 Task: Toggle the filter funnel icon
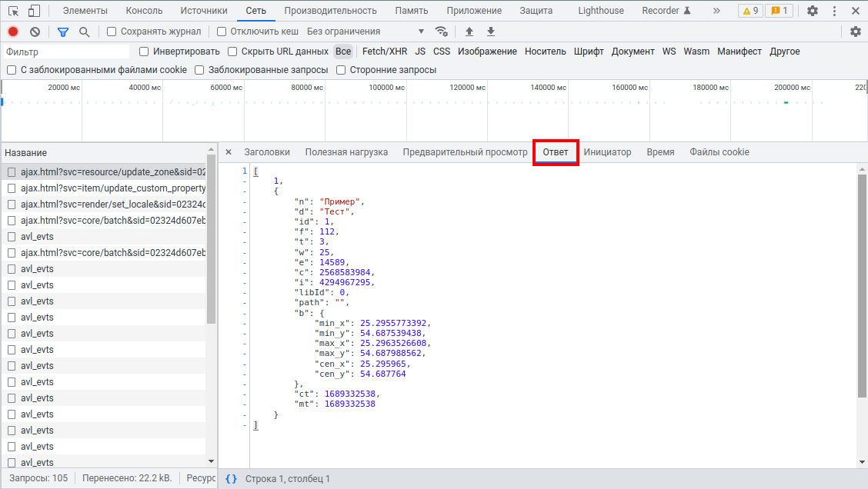pyautogui.click(x=63, y=32)
